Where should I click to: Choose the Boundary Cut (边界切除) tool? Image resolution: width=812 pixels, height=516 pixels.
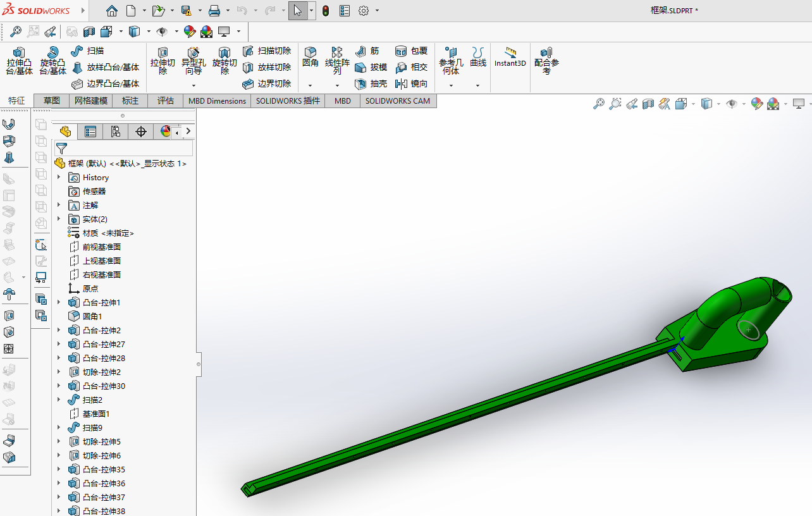(267, 84)
